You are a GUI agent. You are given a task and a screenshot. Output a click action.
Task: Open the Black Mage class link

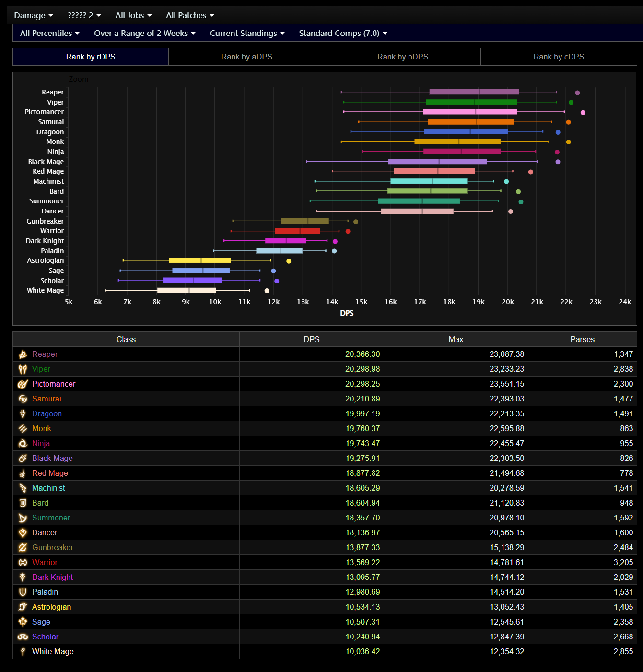52,459
